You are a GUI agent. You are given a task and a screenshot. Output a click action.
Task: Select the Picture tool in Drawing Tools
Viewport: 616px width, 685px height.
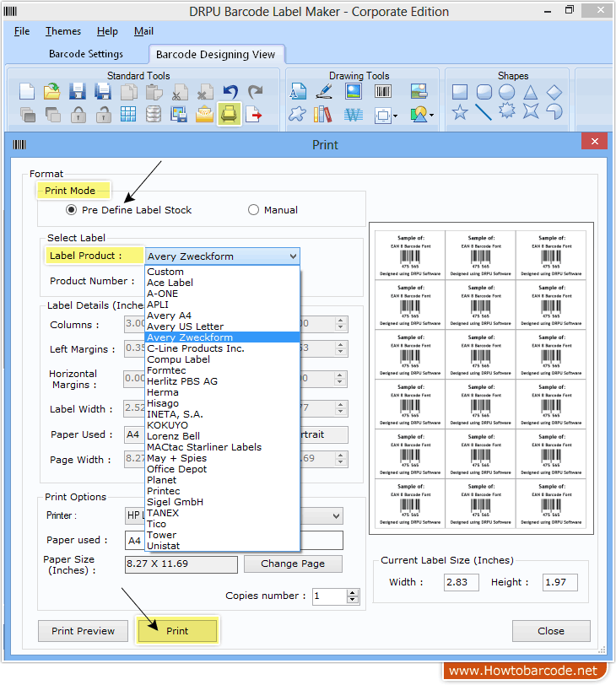pos(354,91)
